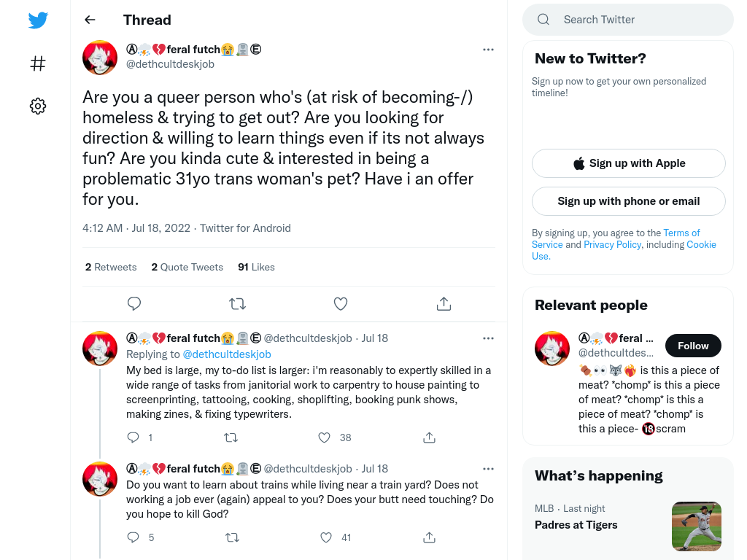View the 91 Likes list
This screenshot has height=560, width=747.
point(256,267)
